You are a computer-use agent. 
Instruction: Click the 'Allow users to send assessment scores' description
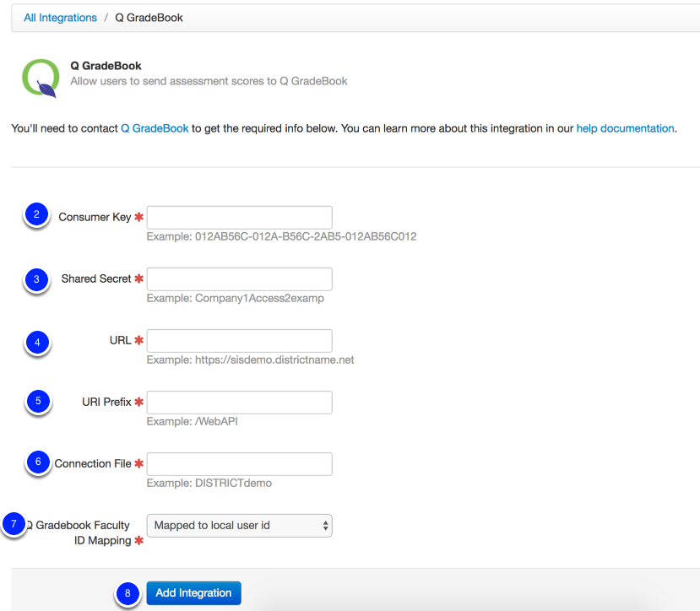click(x=209, y=81)
